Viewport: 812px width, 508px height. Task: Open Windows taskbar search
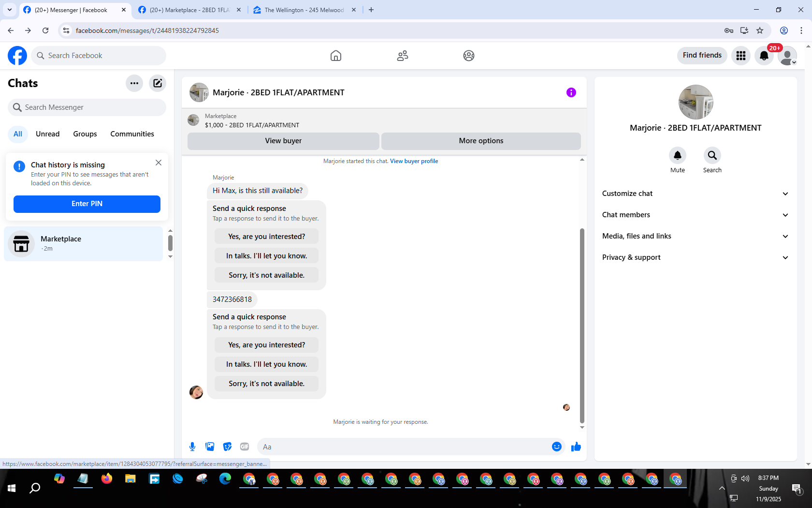click(35, 488)
